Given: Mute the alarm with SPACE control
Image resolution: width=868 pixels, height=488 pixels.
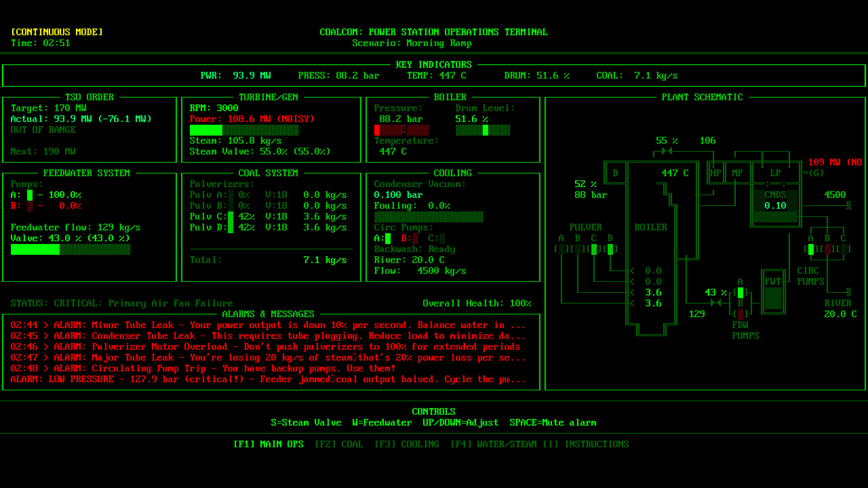Looking at the screenshot, I should coord(552,422).
